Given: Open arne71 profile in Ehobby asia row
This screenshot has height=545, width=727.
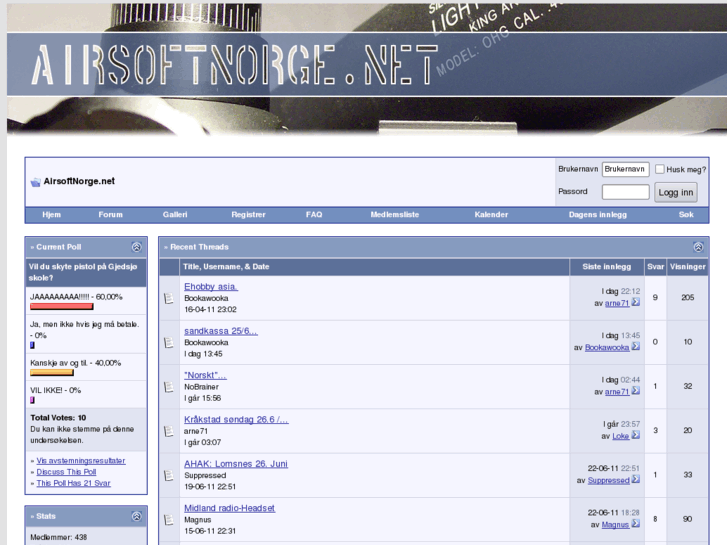Looking at the screenshot, I should point(617,303).
